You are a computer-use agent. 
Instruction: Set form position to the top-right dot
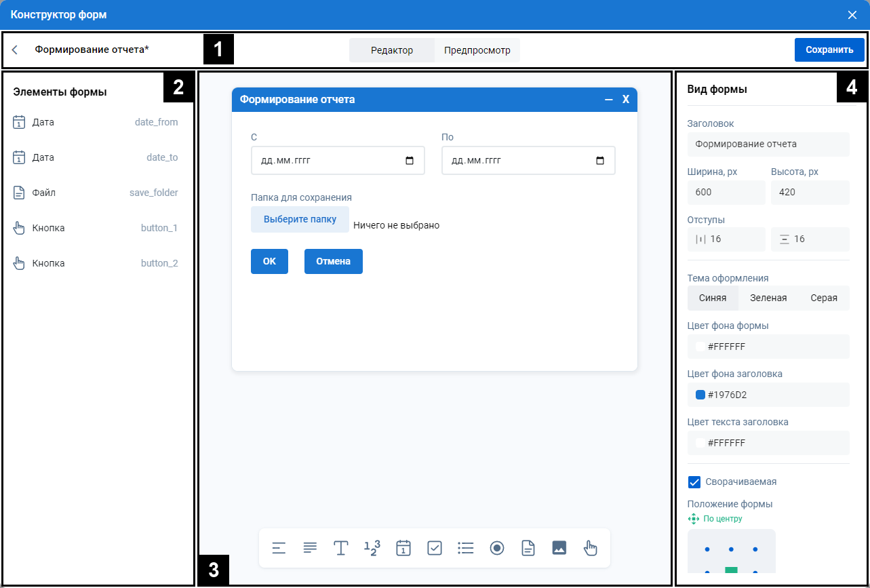(x=755, y=549)
